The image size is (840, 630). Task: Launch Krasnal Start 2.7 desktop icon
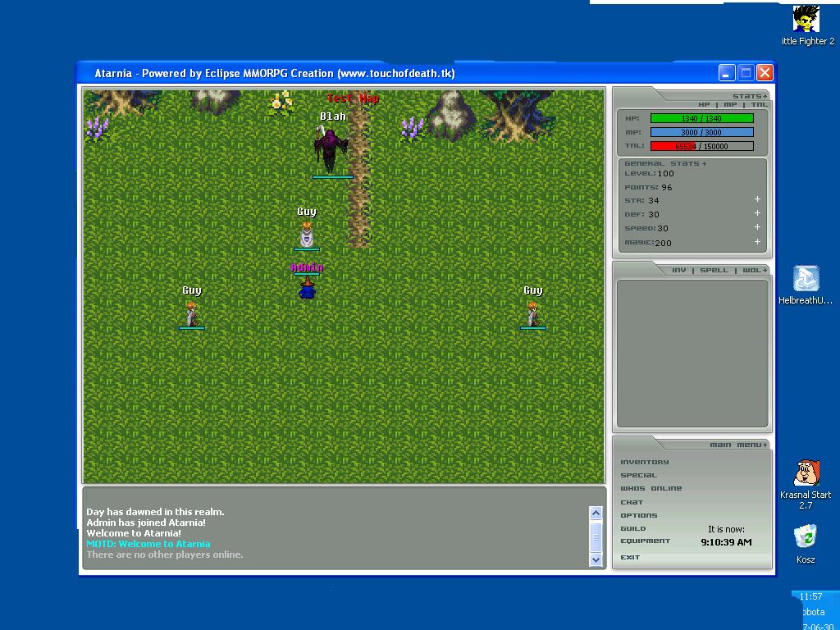[x=806, y=473]
